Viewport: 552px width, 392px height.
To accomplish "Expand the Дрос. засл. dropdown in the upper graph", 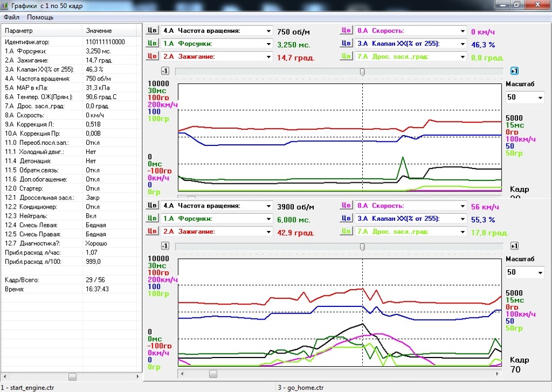I will pos(462,57).
